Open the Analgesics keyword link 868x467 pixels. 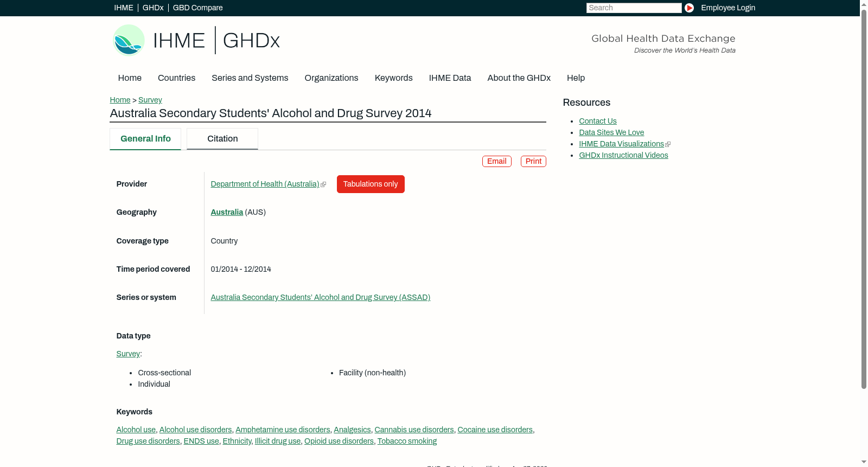(x=352, y=430)
